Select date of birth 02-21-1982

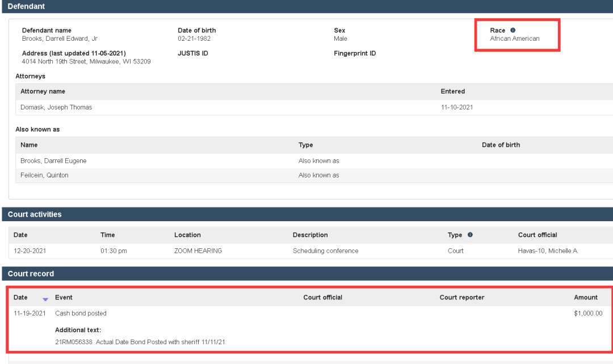pyautogui.click(x=194, y=39)
